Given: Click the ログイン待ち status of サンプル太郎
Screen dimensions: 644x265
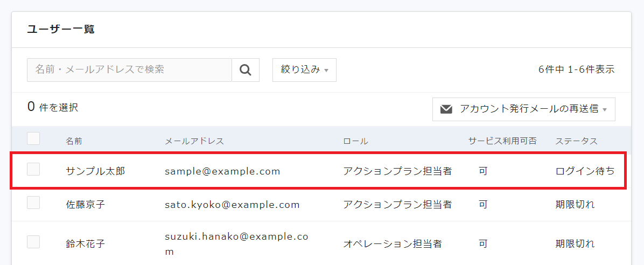Looking at the screenshot, I should click(x=585, y=171).
